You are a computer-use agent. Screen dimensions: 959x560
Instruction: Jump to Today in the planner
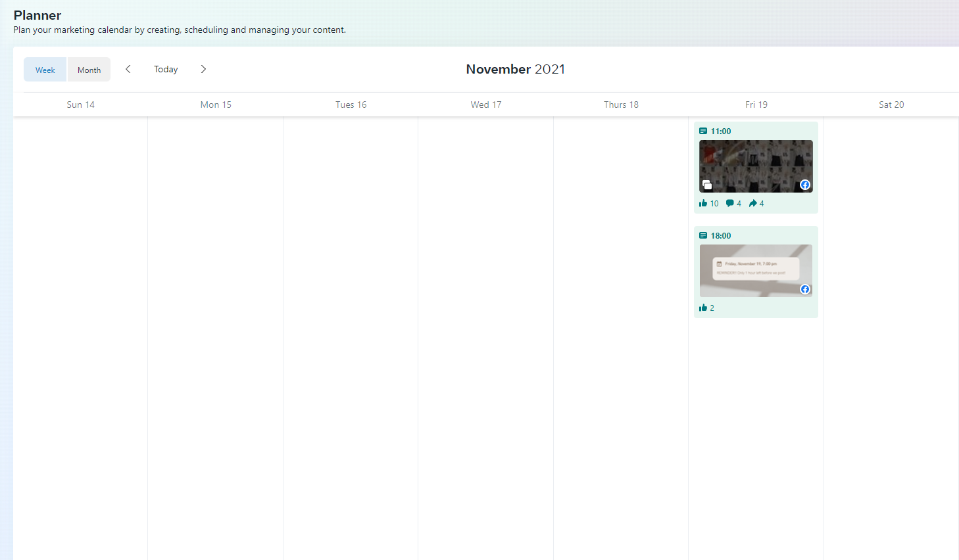[x=166, y=69]
